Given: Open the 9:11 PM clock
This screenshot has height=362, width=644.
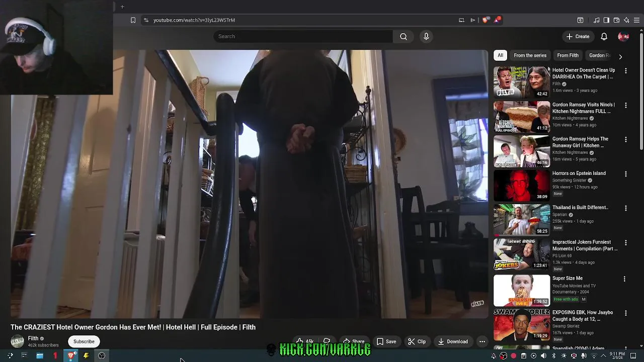Looking at the screenshot, I should coord(617,356).
